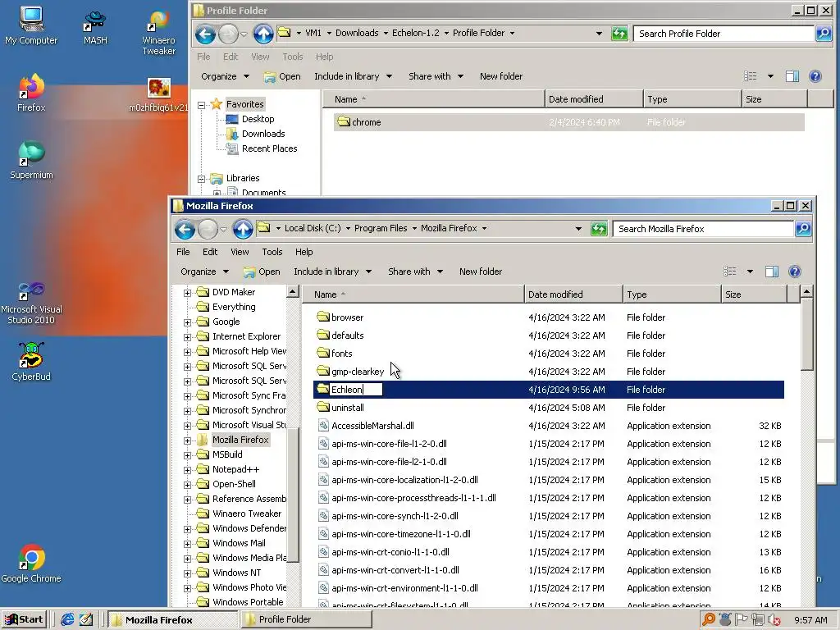Screen dimensions: 840x630
Task: Open Organize dropdown in Mozilla Firefox window
Action: click(x=204, y=272)
